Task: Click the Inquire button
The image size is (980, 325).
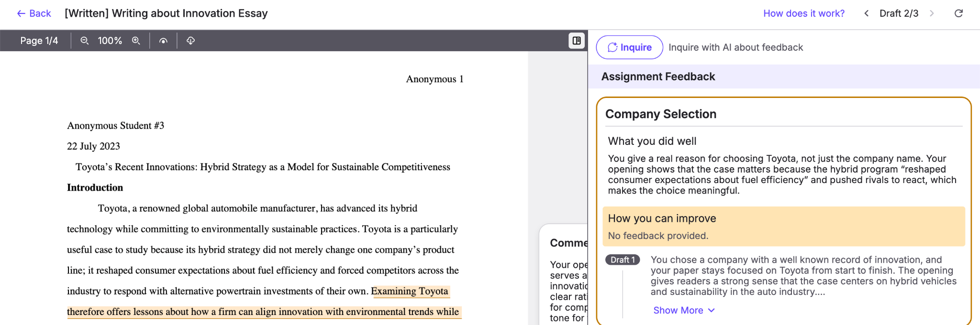Action: click(x=629, y=47)
